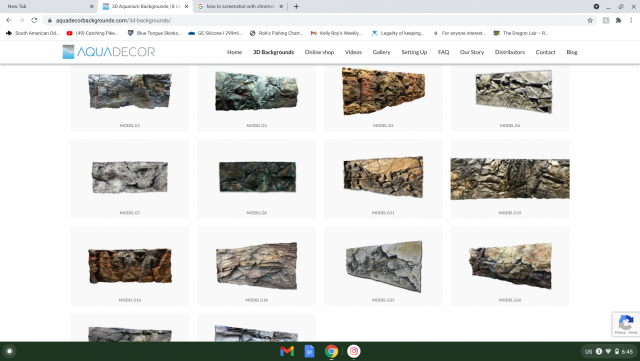Switch to the New Tab tab
The width and height of the screenshot is (640, 361).
(48, 7)
